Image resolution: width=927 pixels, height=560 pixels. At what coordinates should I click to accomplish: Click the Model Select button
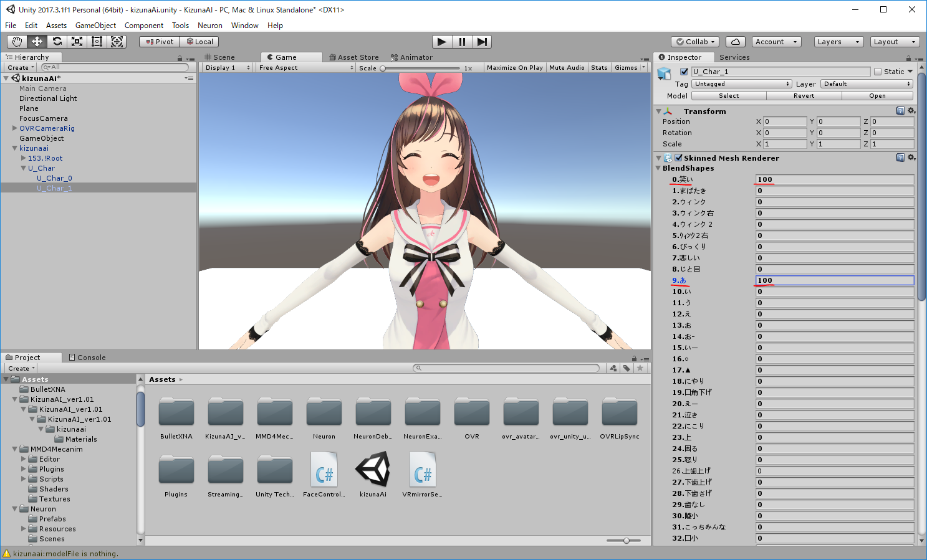pyautogui.click(x=729, y=96)
